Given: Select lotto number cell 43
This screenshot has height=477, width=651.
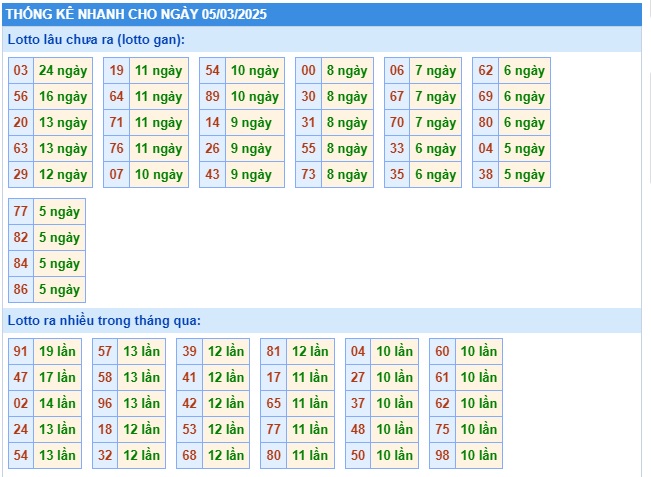Looking at the screenshot, I should [x=213, y=174].
